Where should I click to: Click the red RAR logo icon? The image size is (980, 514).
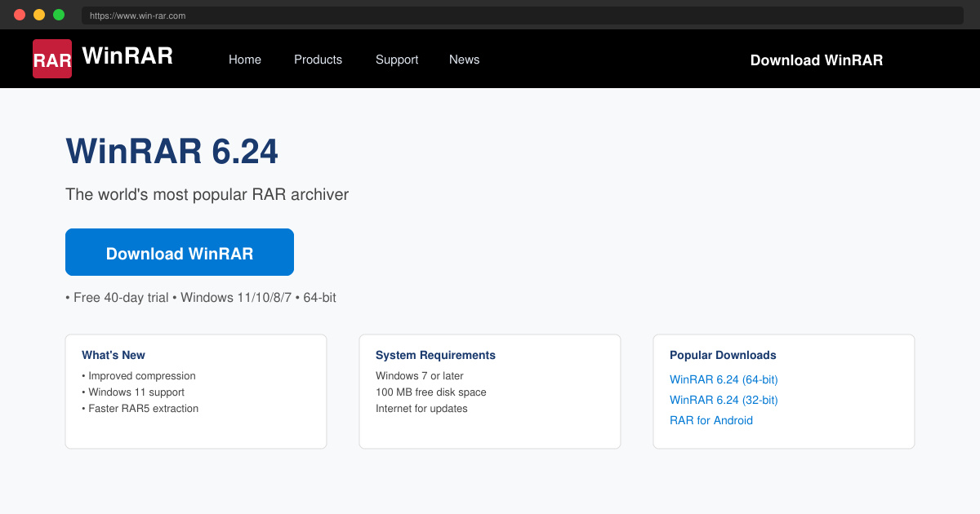[x=52, y=59]
